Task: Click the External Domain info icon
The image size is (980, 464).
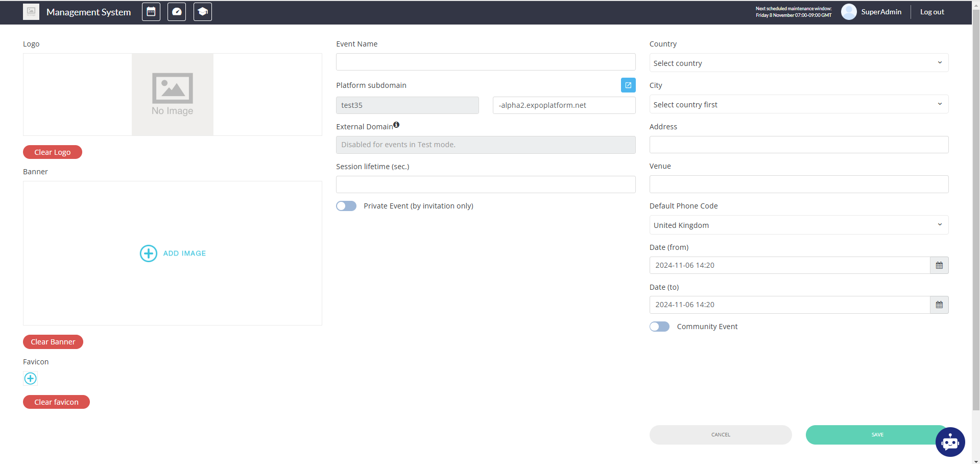Action: [x=396, y=125]
